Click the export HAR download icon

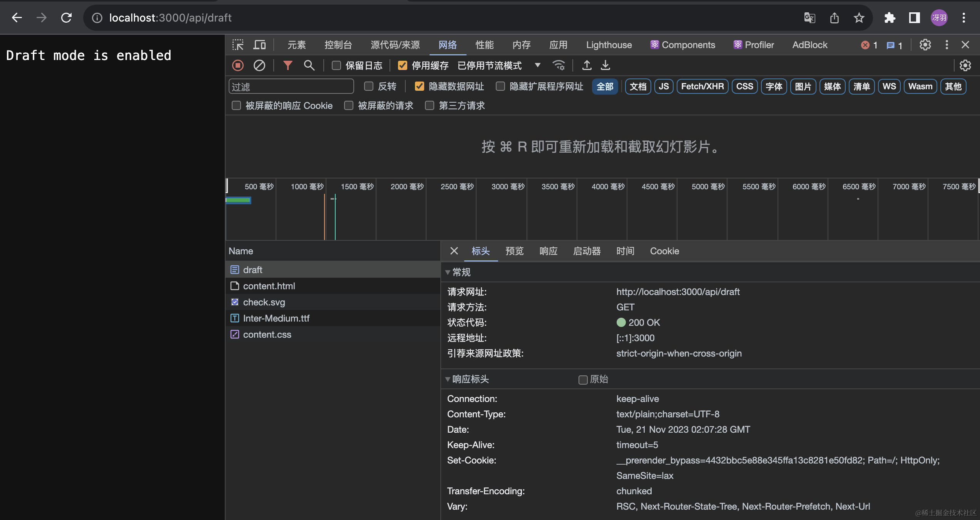(605, 65)
